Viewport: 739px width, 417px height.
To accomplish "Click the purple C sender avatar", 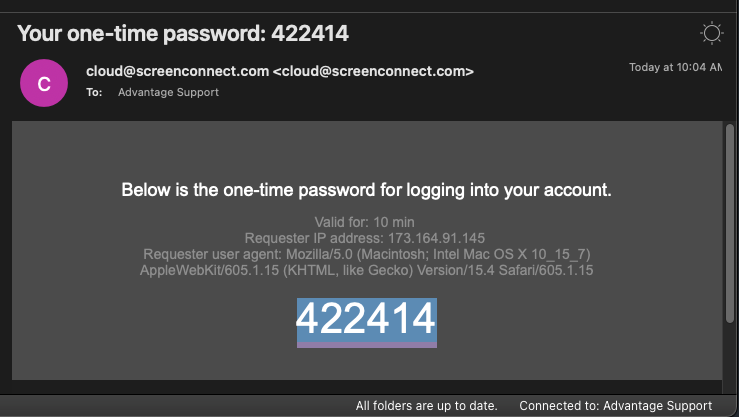I will [x=44, y=83].
